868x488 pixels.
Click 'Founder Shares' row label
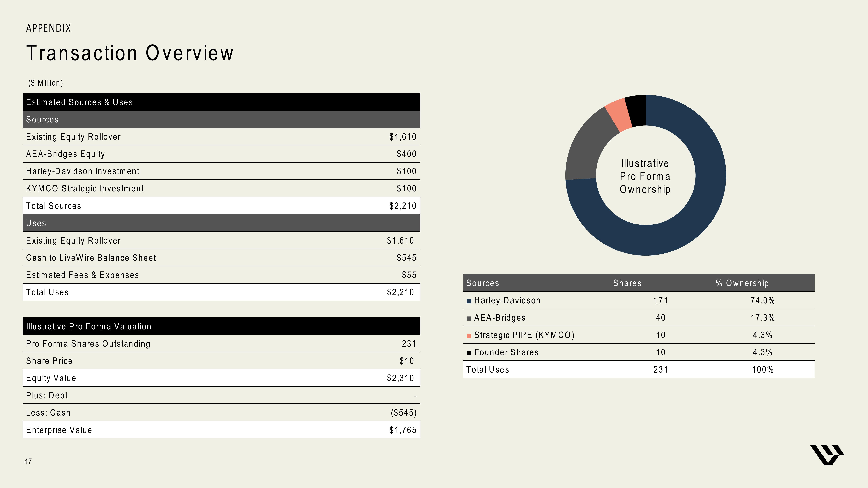[506, 352]
